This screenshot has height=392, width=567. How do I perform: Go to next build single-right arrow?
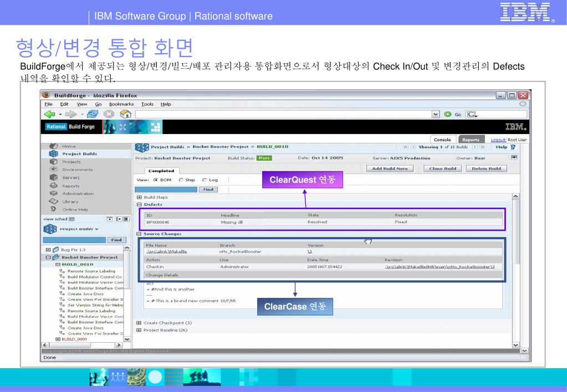click(475, 147)
